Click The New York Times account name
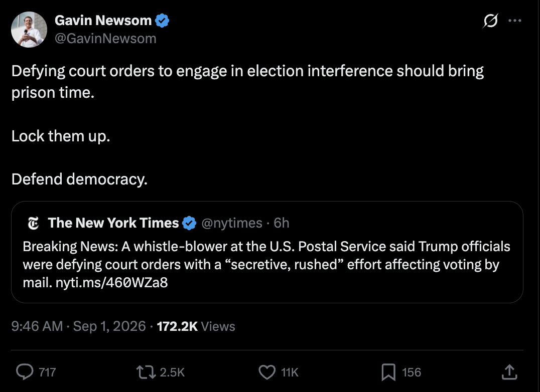This screenshot has height=392, width=540. (x=113, y=223)
